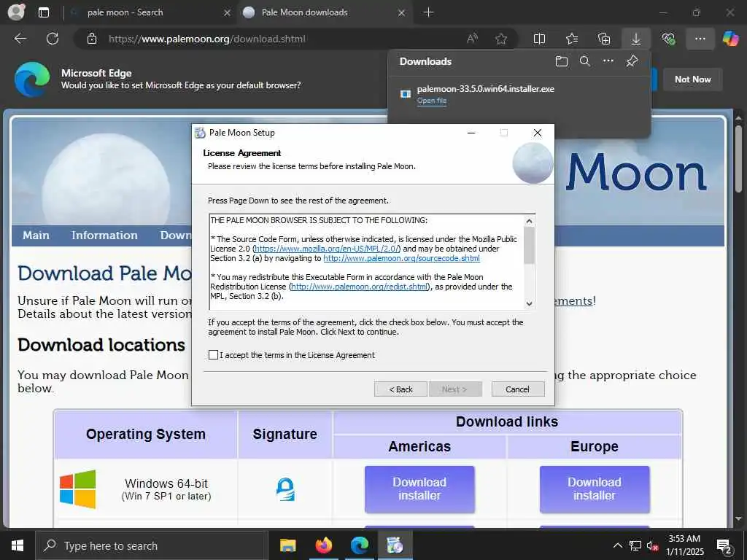Open the palemoon.org sourcecode.shtml link
Screen dimensions: 747x560
click(x=402, y=258)
